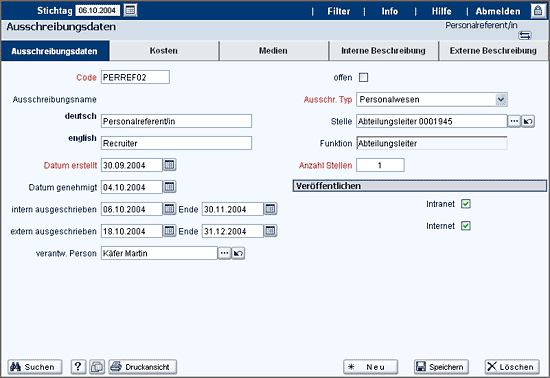Open the Hilfe menu
The height and width of the screenshot is (378, 550).
coord(442,11)
